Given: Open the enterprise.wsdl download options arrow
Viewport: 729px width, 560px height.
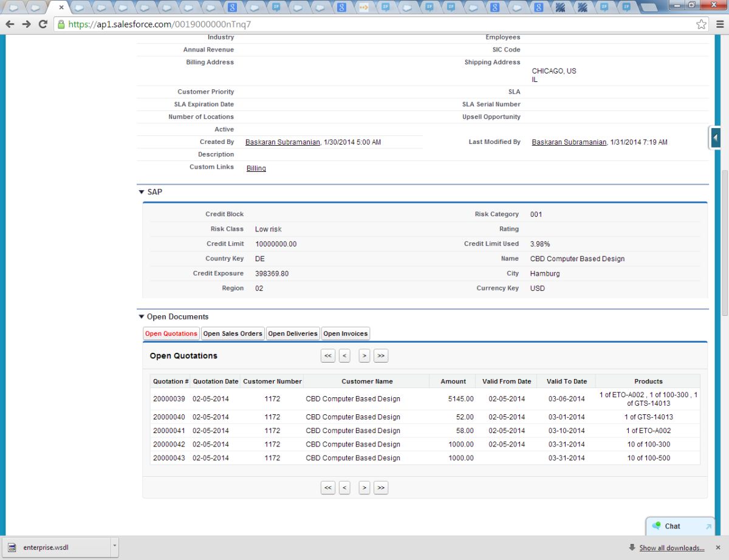Looking at the screenshot, I should pos(114,547).
